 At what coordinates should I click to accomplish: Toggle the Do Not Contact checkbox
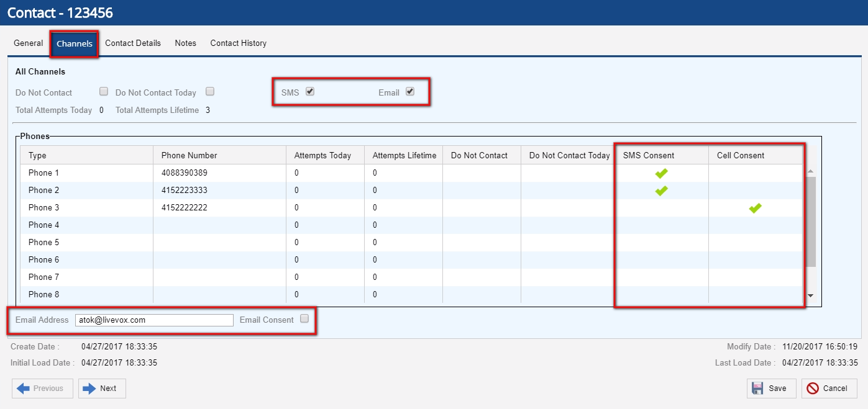click(104, 92)
